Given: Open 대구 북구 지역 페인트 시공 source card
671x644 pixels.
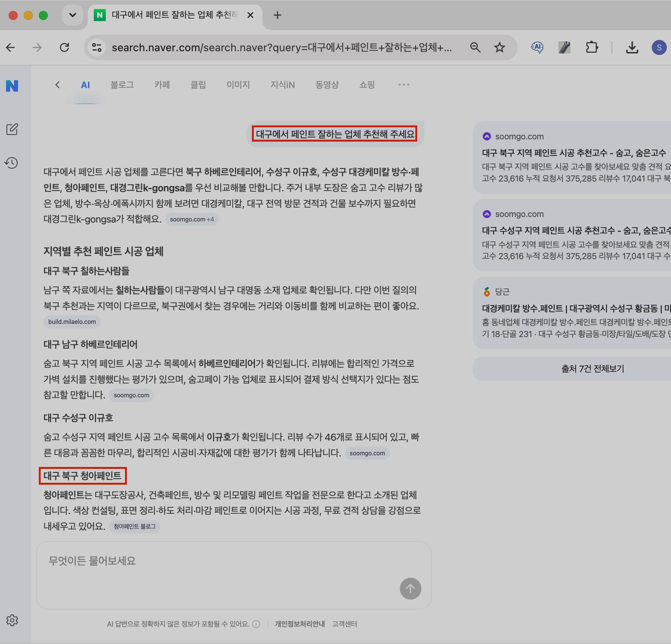Looking at the screenshot, I should click(x=572, y=157).
